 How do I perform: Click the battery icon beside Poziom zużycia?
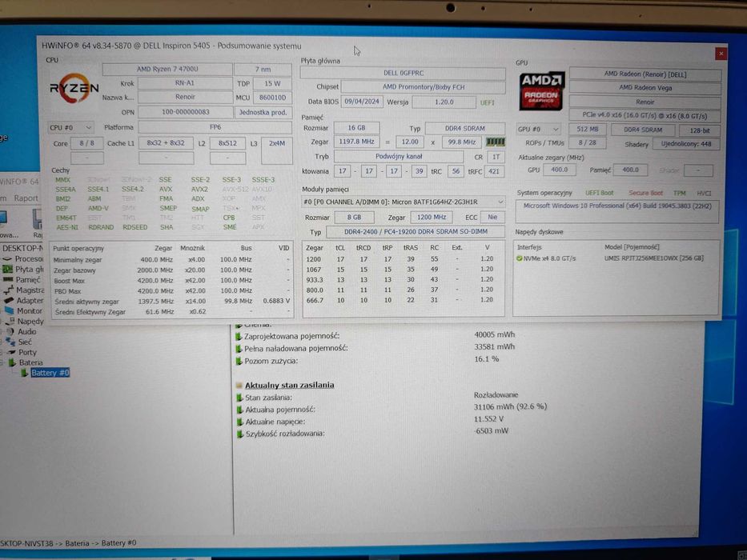click(x=239, y=361)
